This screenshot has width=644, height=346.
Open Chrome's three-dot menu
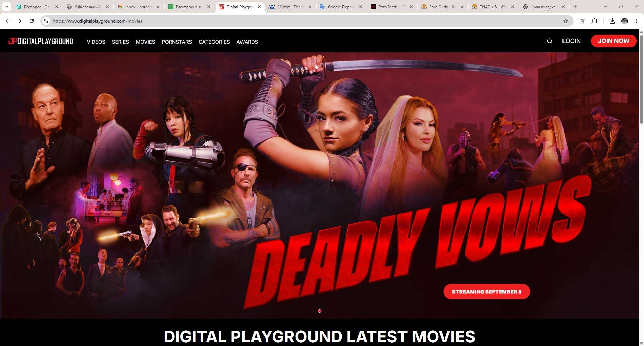(x=637, y=21)
